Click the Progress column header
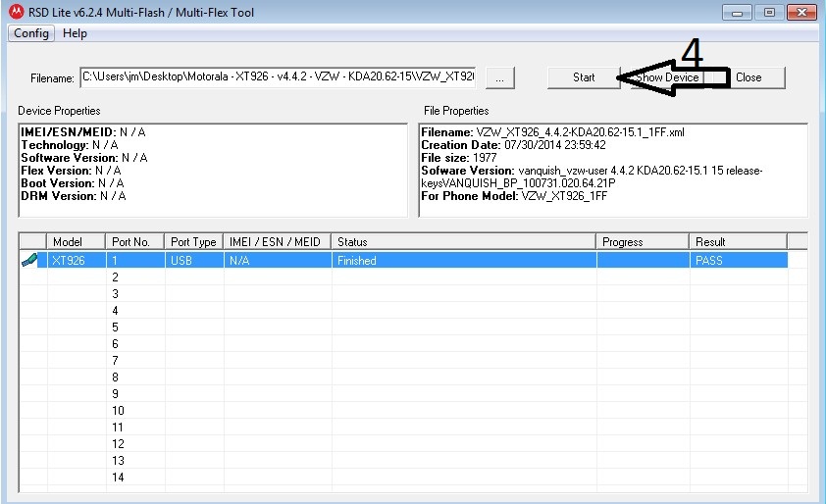 [x=643, y=242]
